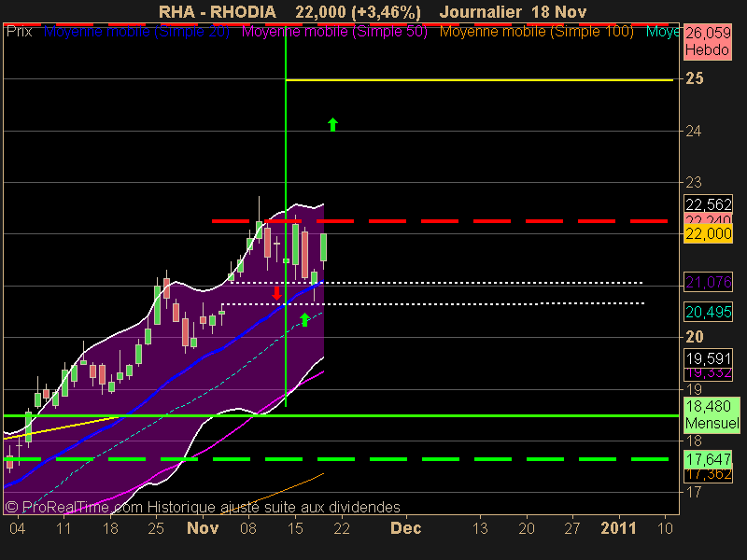
Task: Click the '11' date on the time axis
Action: 63,528
